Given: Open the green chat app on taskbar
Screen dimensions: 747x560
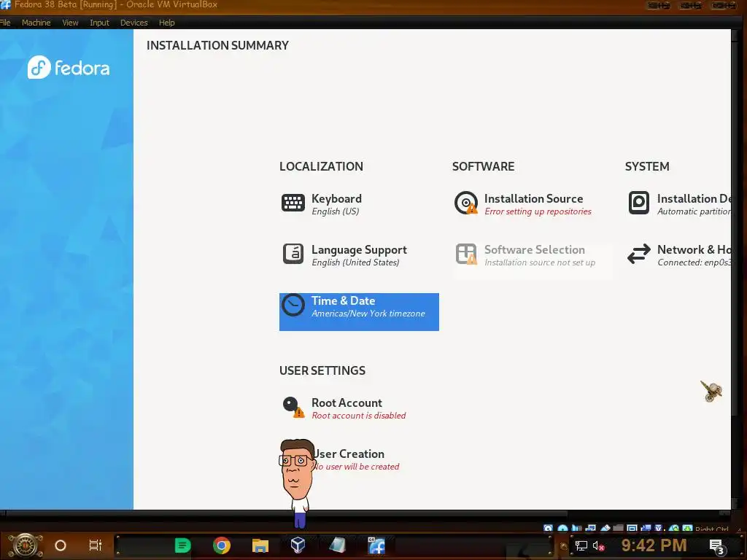Looking at the screenshot, I should (x=182, y=545).
